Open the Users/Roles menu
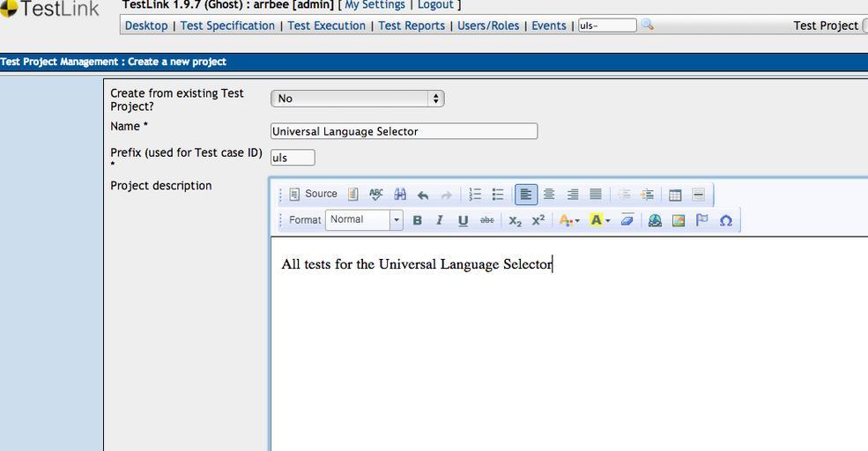Image resolution: width=868 pixels, height=451 pixels. (x=488, y=26)
